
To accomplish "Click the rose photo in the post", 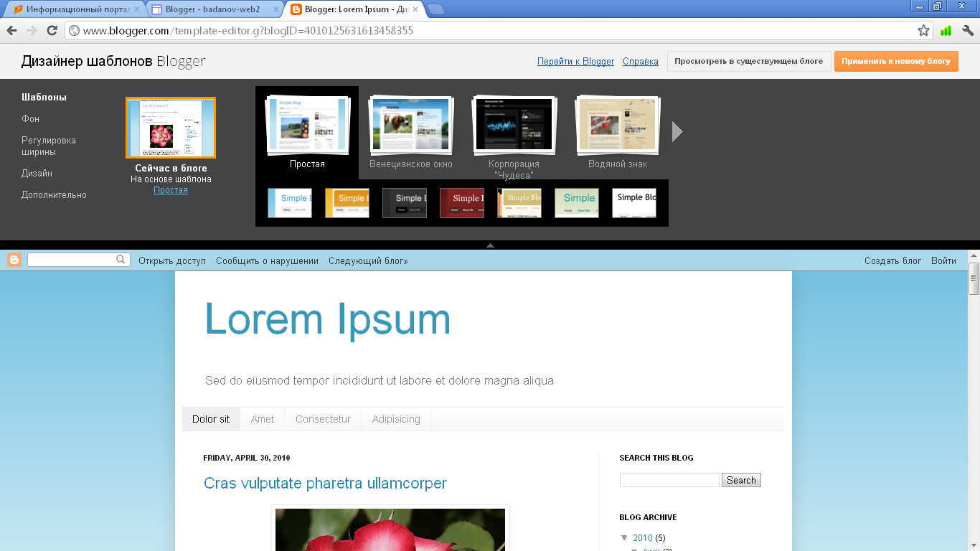I will (x=390, y=529).
